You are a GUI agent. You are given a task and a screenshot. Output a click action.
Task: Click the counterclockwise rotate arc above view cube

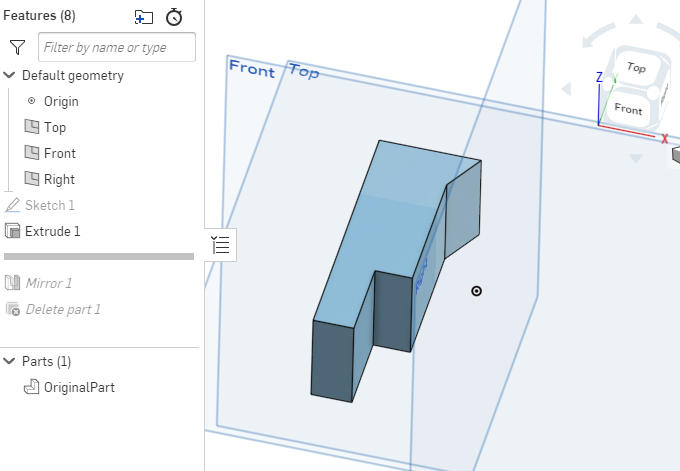(596, 36)
